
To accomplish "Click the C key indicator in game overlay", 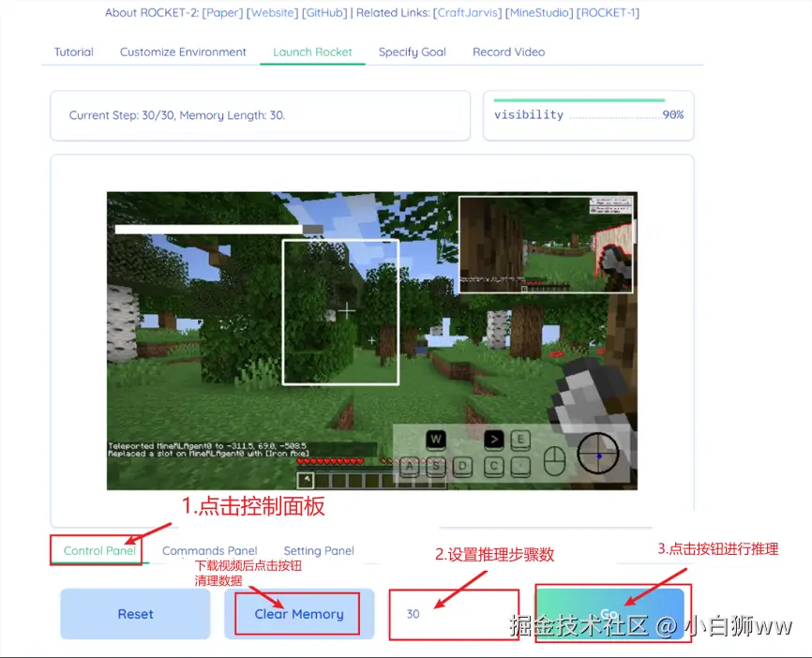I will [494, 467].
